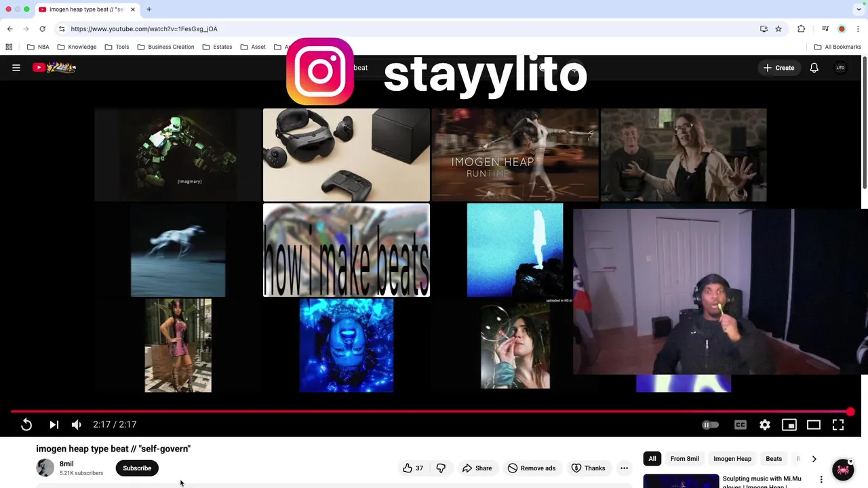
Task: Click the Share button
Action: tap(477, 468)
